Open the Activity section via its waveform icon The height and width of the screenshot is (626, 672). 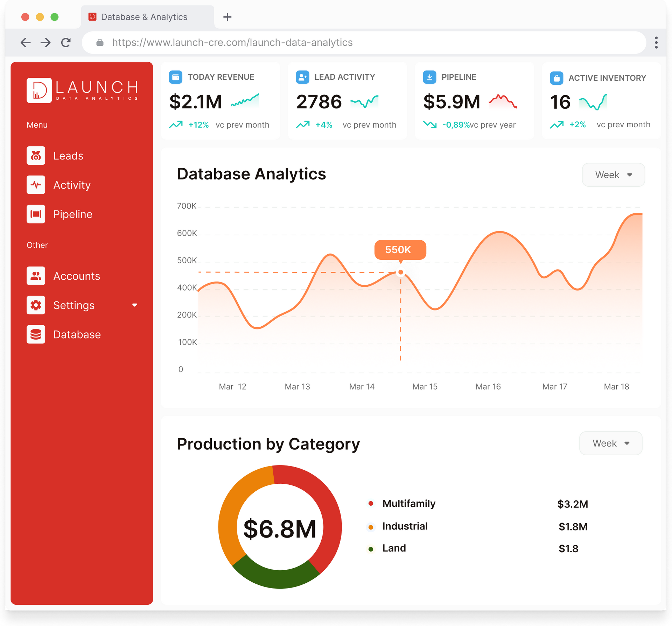tap(36, 185)
